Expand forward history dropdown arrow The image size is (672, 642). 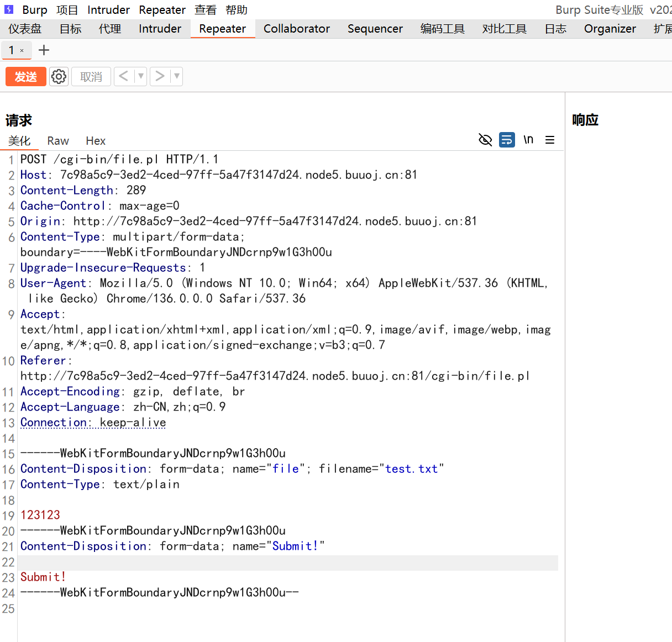(177, 76)
